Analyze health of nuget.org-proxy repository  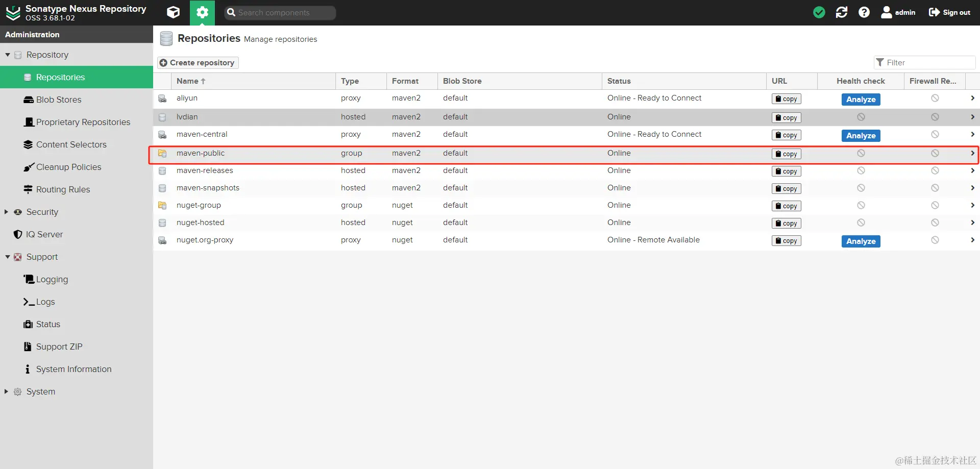pyautogui.click(x=861, y=241)
